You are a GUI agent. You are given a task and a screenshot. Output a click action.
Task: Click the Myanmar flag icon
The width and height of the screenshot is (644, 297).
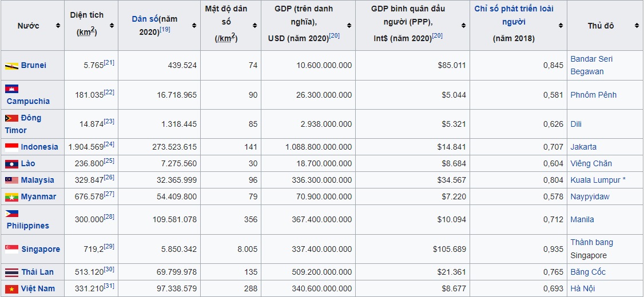pos(11,196)
